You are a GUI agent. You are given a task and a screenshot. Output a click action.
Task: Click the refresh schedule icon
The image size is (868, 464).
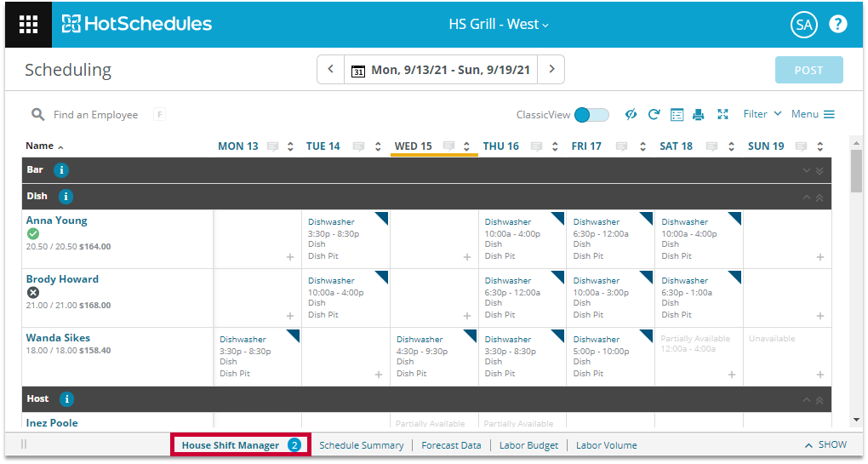[654, 115]
